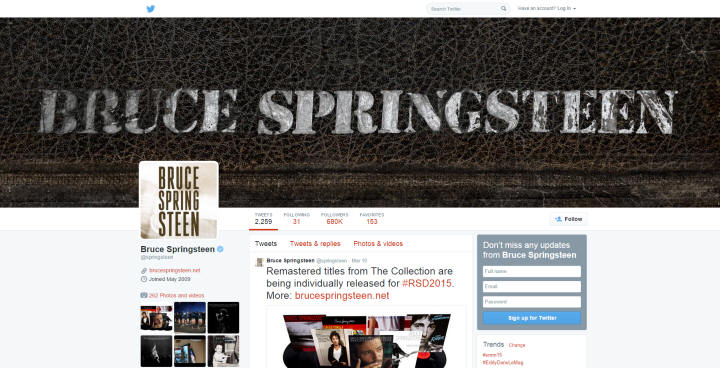The image size is (720, 368).
Task: Switch to Photos & videos tab
Action: pyautogui.click(x=378, y=244)
